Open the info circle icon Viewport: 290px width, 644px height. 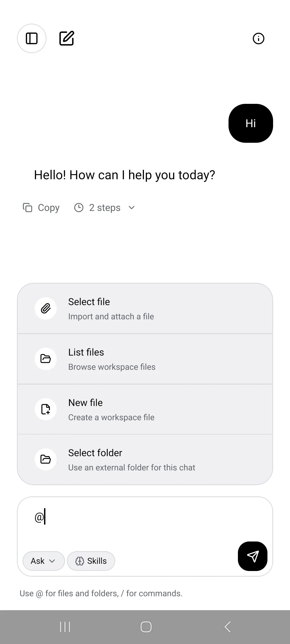point(259,39)
